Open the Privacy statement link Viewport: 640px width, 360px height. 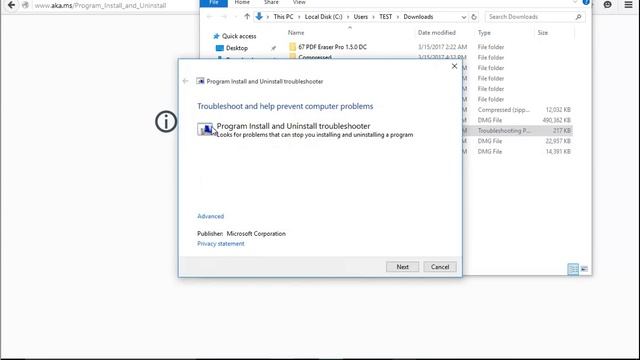click(x=220, y=244)
